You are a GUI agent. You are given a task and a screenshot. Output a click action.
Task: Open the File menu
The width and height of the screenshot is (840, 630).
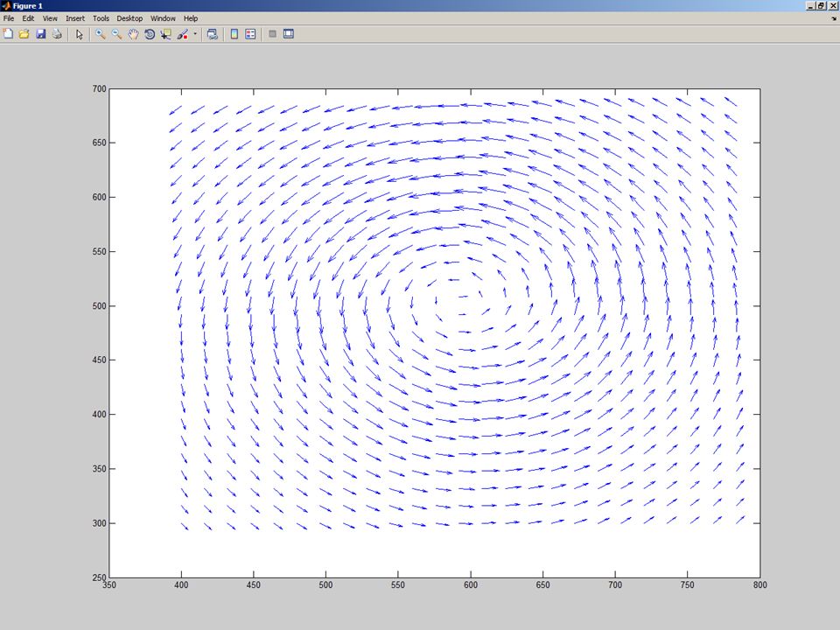click(x=9, y=18)
